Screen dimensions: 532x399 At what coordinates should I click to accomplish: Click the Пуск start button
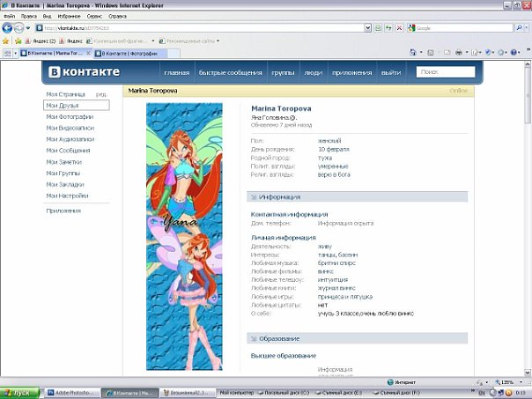[x=18, y=393]
